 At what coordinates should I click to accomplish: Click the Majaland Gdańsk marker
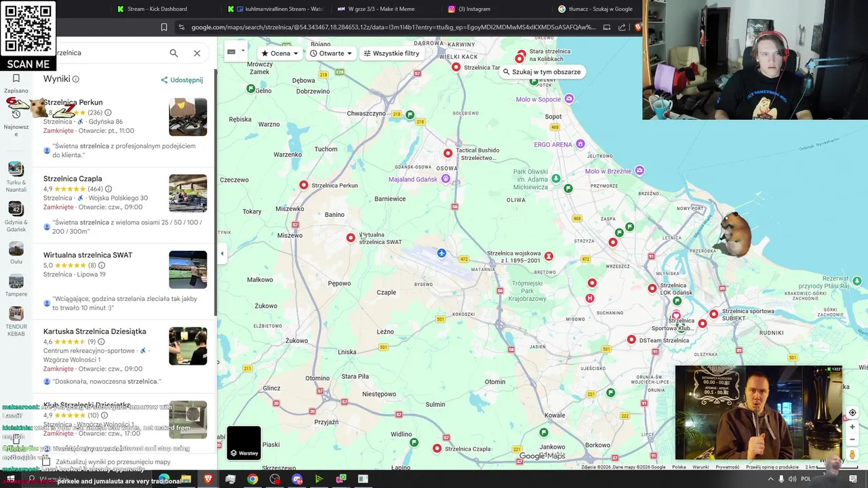pyautogui.click(x=446, y=179)
